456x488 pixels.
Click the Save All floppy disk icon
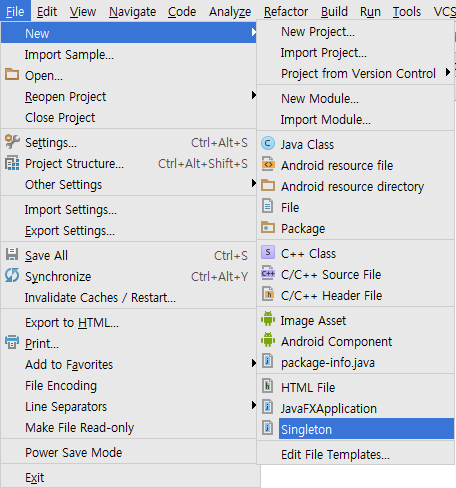12,255
